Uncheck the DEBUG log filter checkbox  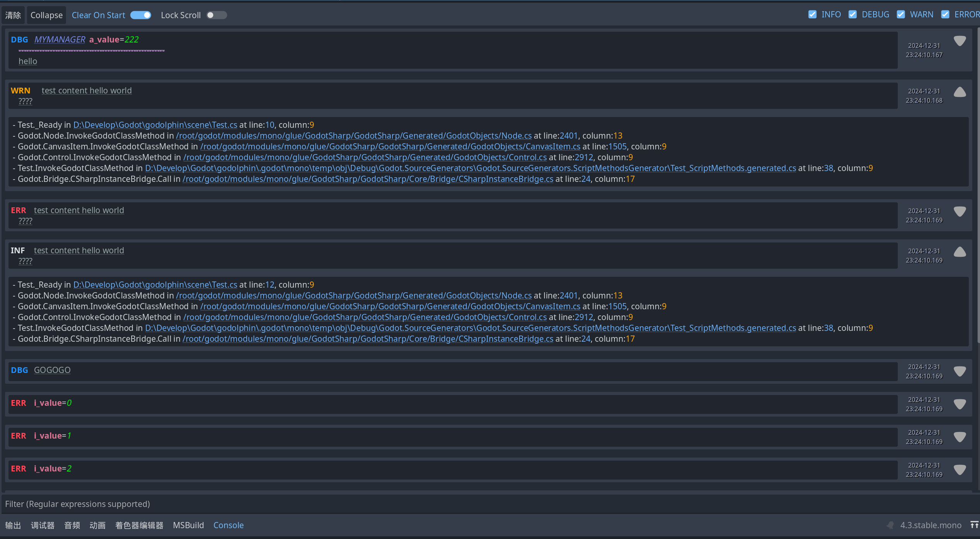coord(853,14)
